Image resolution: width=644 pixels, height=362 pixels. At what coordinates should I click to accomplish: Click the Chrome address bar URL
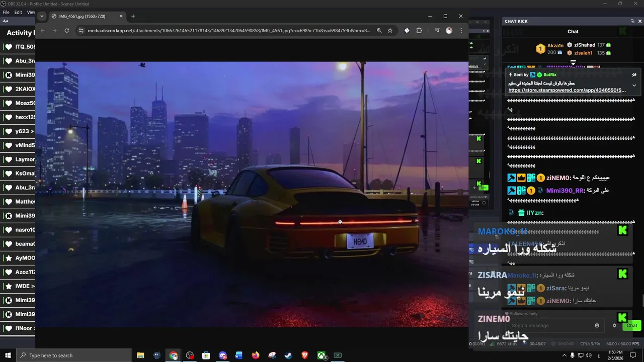tap(229, 31)
